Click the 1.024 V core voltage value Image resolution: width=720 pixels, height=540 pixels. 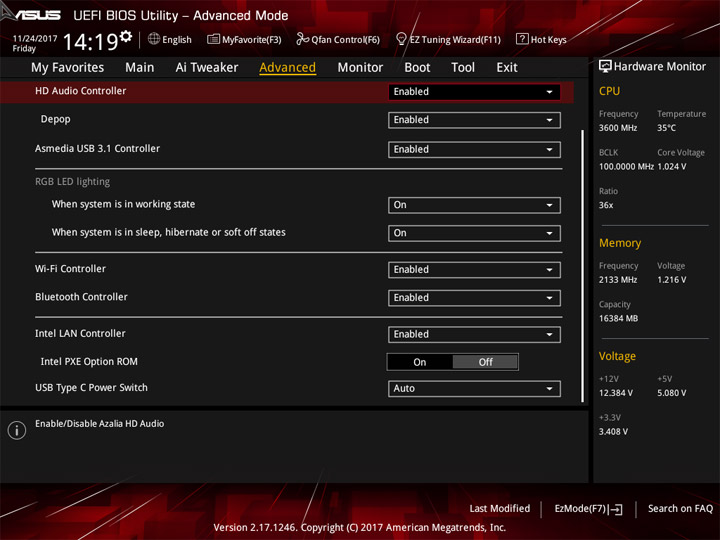point(672,167)
